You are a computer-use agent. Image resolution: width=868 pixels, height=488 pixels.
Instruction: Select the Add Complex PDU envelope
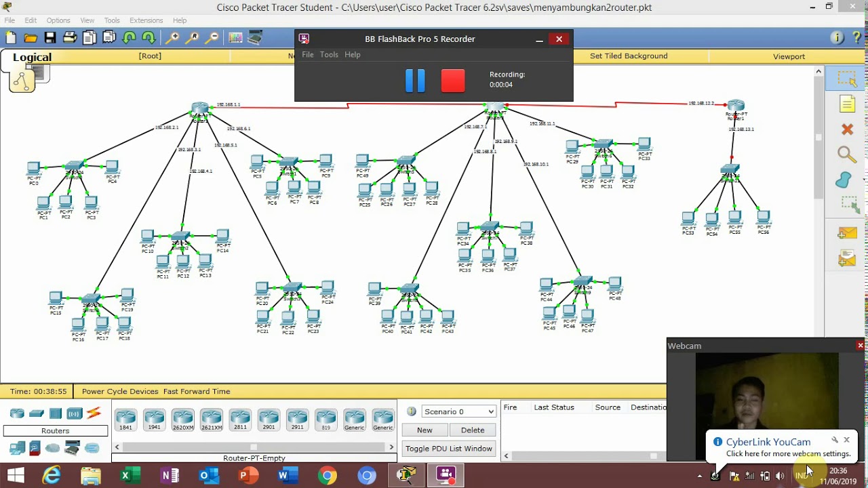847,258
